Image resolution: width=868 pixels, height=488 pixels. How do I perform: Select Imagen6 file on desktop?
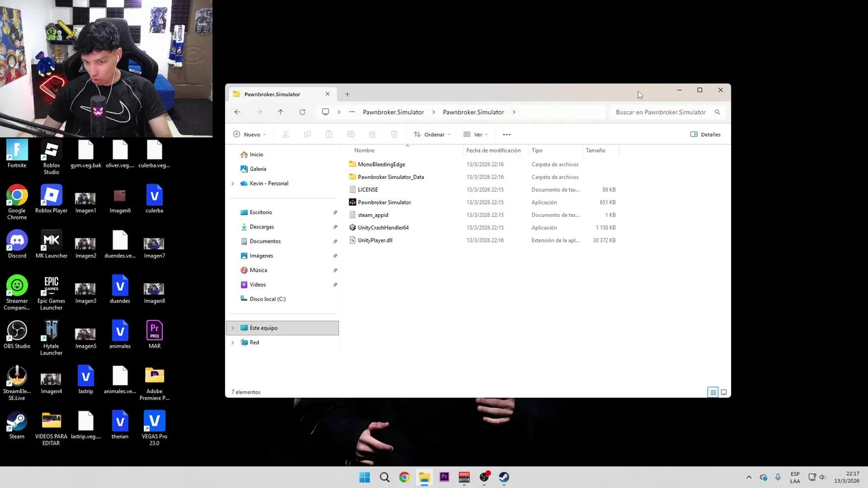[120, 200]
